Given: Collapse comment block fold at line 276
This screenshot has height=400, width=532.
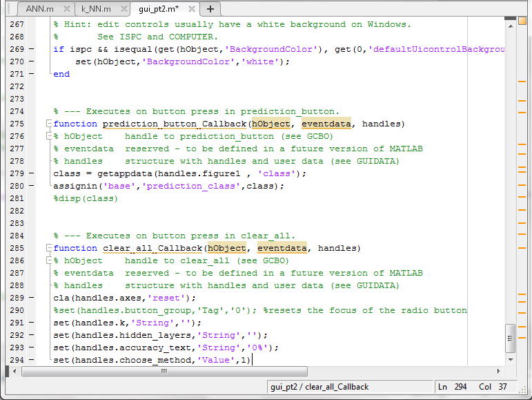Looking at the screenshot, I should [x=49, y=136].
